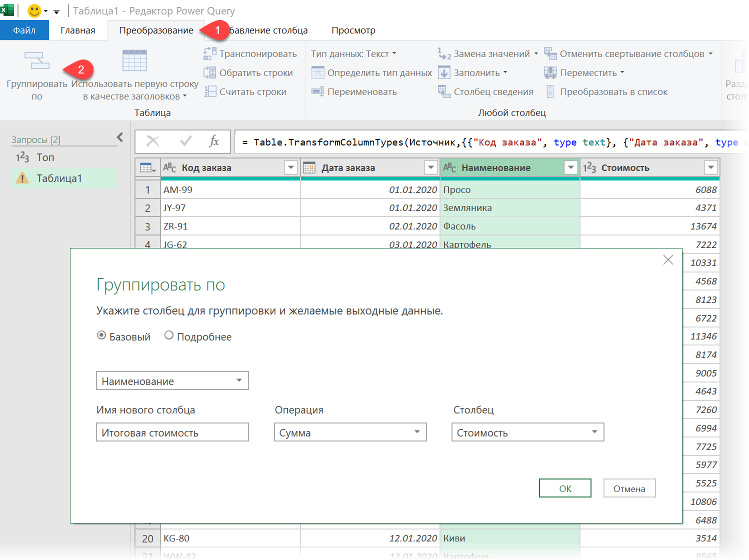Open the Файл tab
Image resolution: width=749 pixels, height=560 pixels.
[24, 30]
